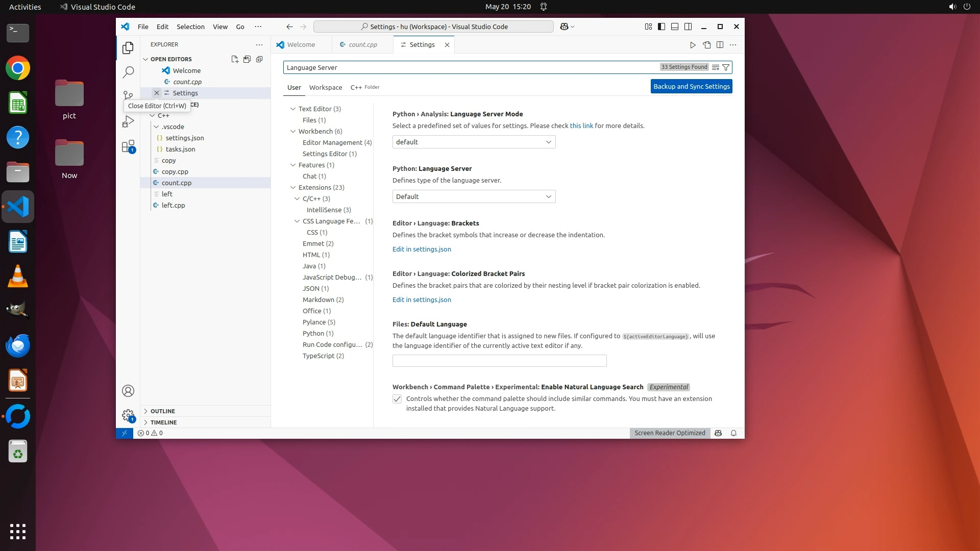Image resolution: width=980 pixels, height=551 pixels.
Task: Open Language Server Mode dropdown
Action: (x=474, y=142)
